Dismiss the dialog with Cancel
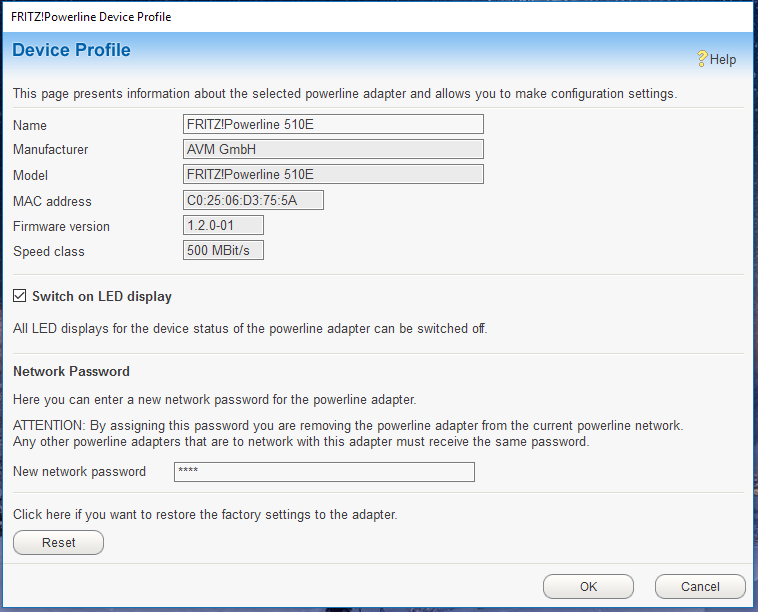 tap(700, 587)
